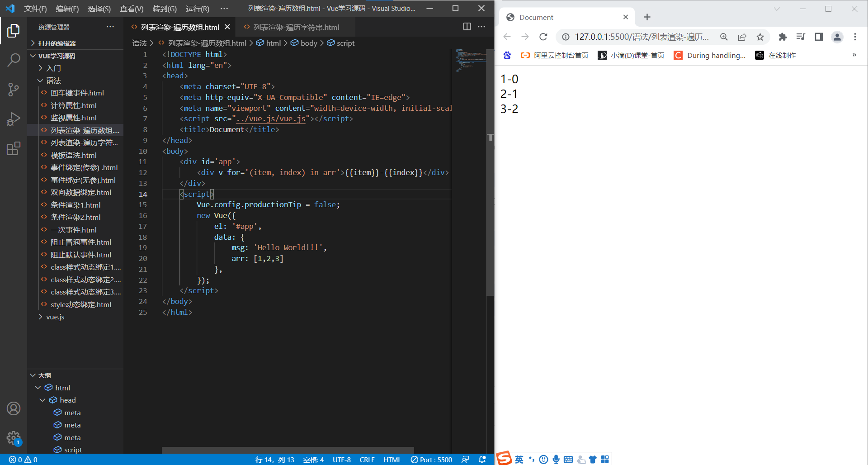
Task: Click the notifications bell in status bar
Action: pyautogui.click(x=482, y=460)
